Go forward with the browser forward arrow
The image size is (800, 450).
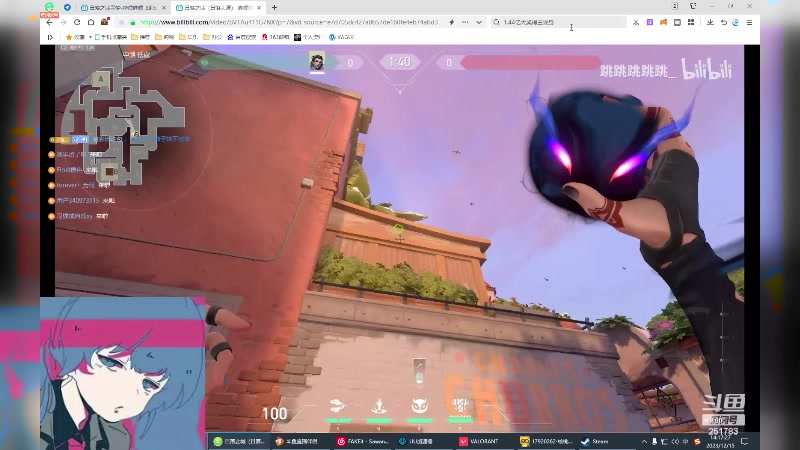tap(63, 22)
